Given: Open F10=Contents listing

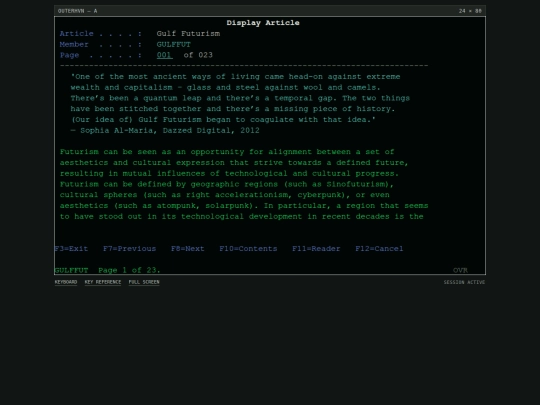Looking at the screenshot, I should pos(248,249).
